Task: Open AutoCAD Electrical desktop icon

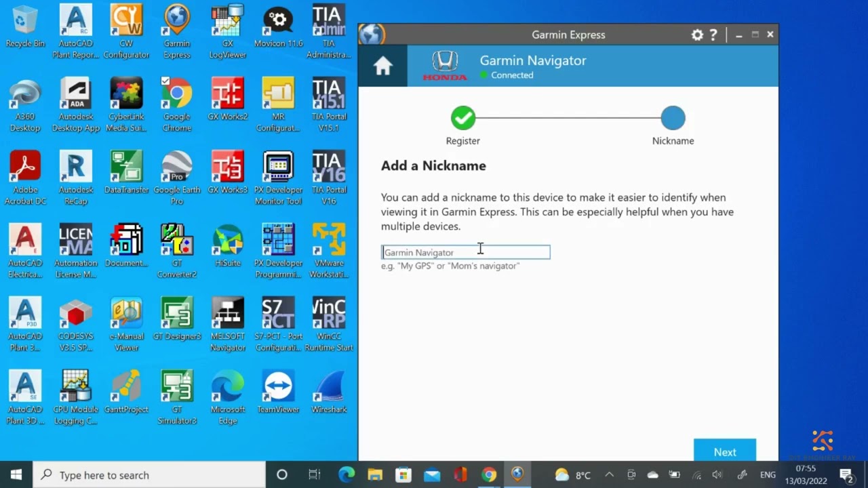Action: (x=25, y=251)
